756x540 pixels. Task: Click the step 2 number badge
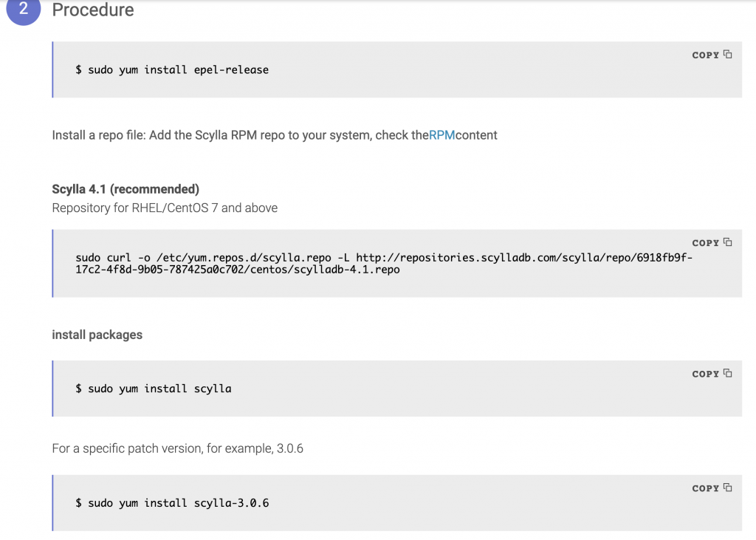tap(23, 10)
